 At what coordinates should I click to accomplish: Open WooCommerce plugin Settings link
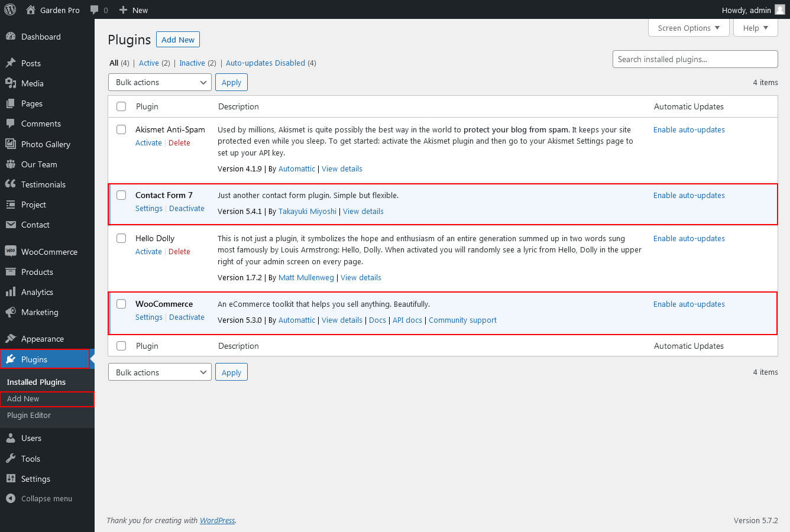(x=148, y=317)
